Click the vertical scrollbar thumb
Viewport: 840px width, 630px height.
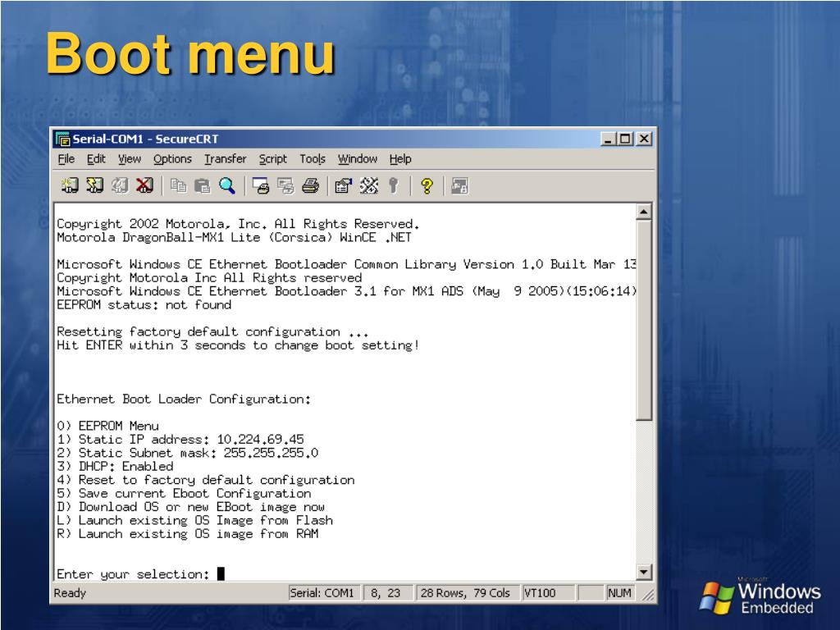click(x=644, y=321)
